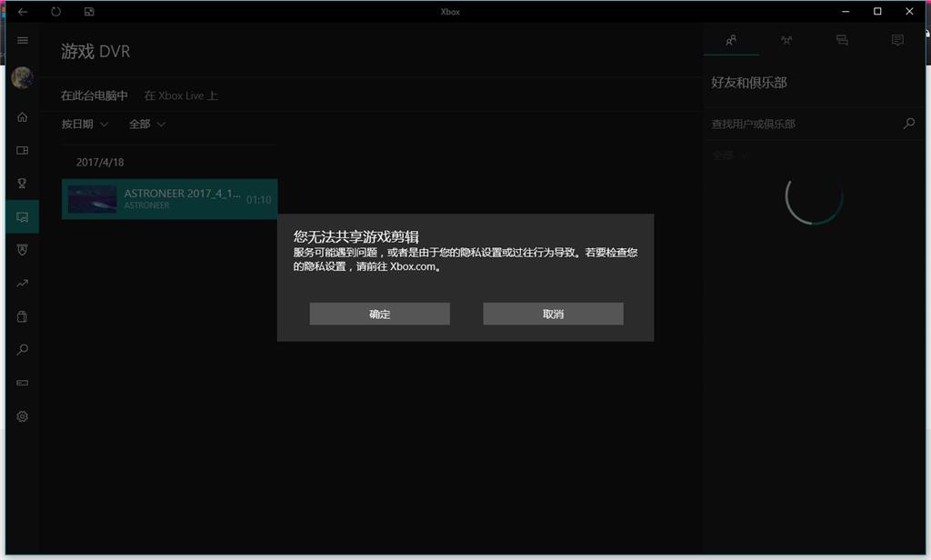
Task: Click the 2017/4/18 date heading
Action: pyautogui.click(x=100, y=162)
